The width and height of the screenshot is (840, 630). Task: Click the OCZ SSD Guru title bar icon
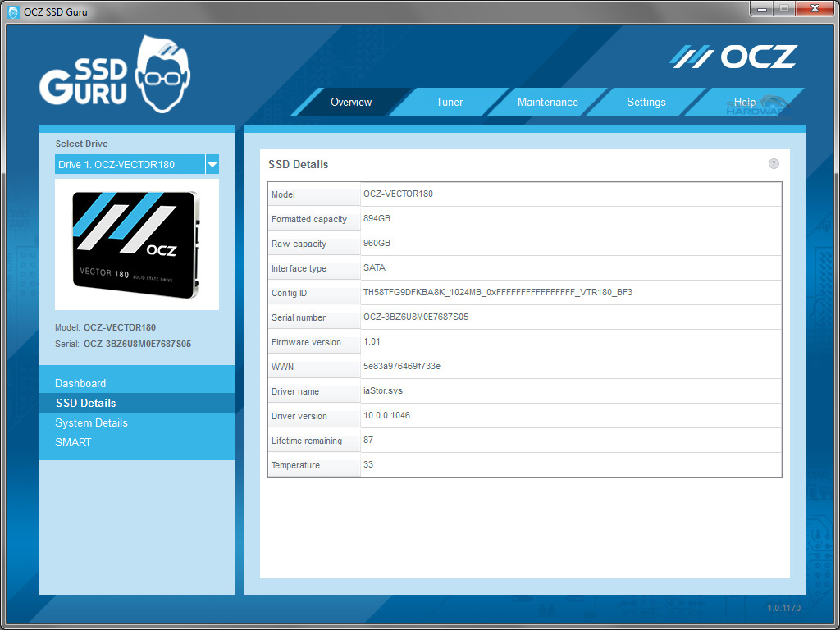11,11
